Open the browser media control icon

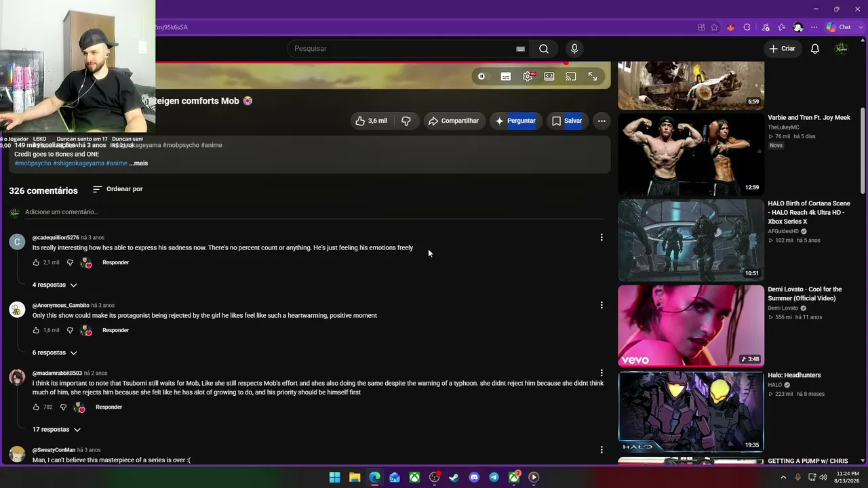click(x=766, y=27)
